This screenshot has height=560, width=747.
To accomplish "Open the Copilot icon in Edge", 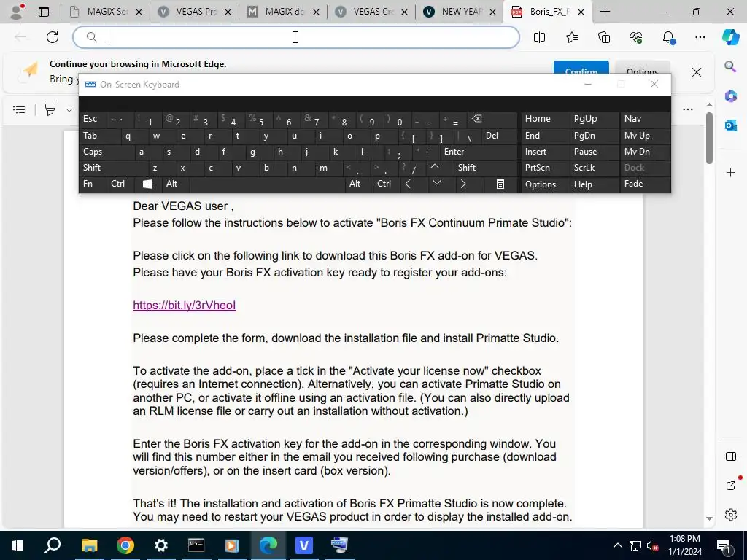I will [x=730, y=37].
